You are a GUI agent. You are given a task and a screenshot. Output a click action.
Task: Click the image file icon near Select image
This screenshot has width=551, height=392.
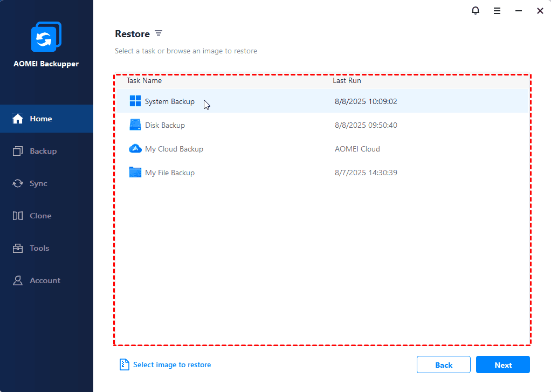click(125, 365)
